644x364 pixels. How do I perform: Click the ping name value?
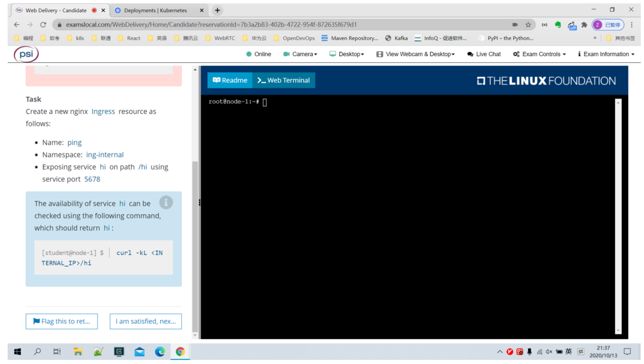[74, 142]
